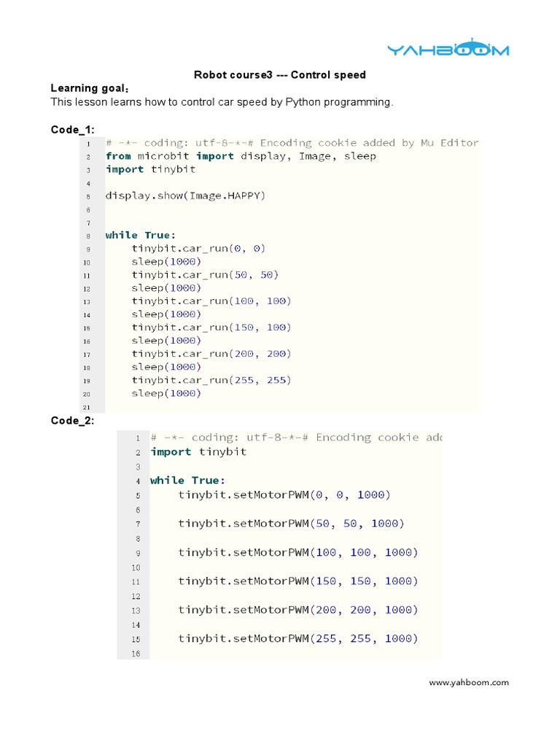560x747 pixels.
Task: Click the lesson description sentence about Python
Action: point(222,102)
